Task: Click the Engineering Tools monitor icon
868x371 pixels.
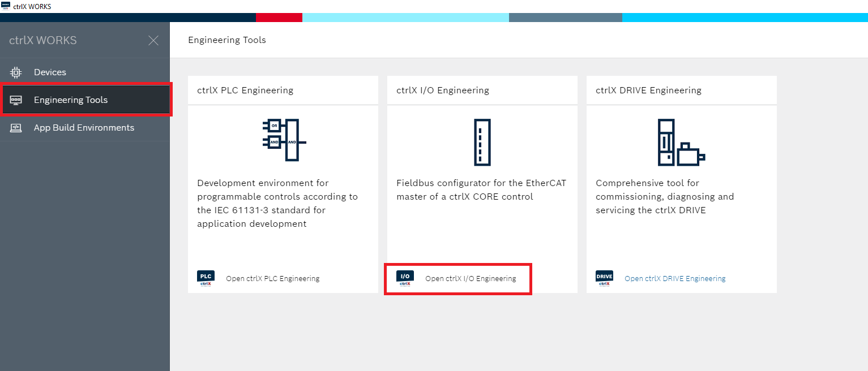Action: (x=16, y=100)
